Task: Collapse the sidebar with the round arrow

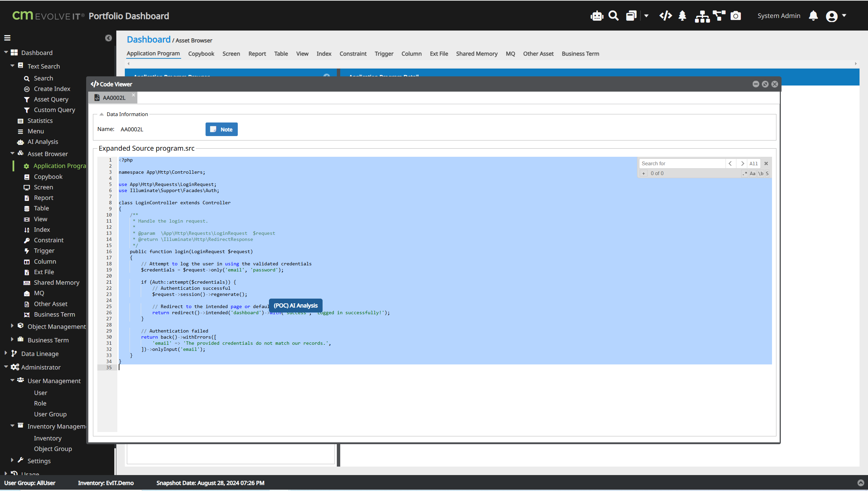Action: coord(108,38)
